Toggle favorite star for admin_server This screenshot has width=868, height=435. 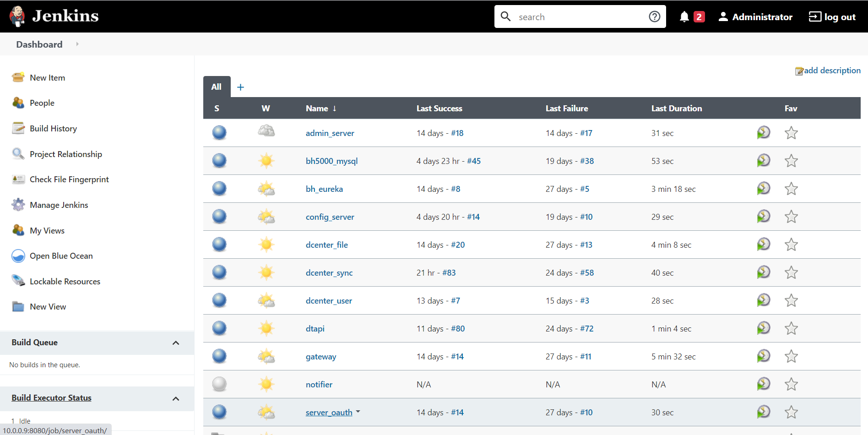pyautogui.click(x=791, y=133)
